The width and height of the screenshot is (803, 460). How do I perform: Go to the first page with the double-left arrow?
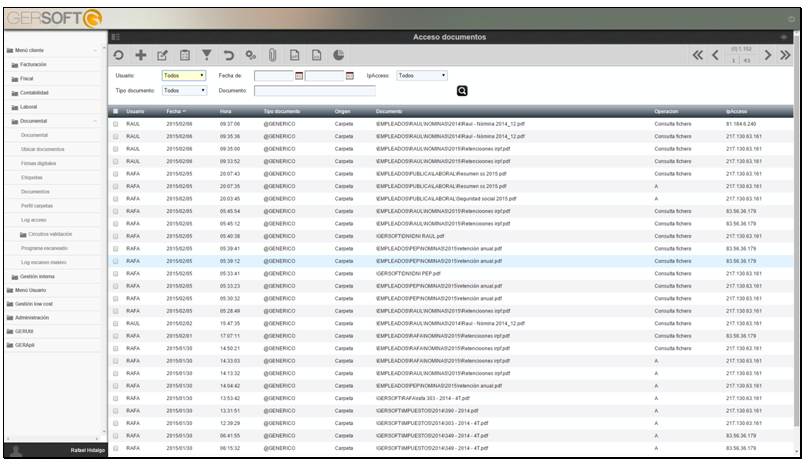click(698, 55)
